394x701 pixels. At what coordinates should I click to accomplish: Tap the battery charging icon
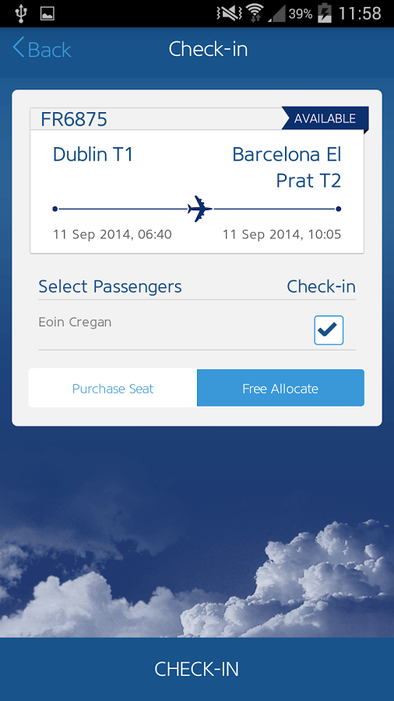[x=324, y=13]
